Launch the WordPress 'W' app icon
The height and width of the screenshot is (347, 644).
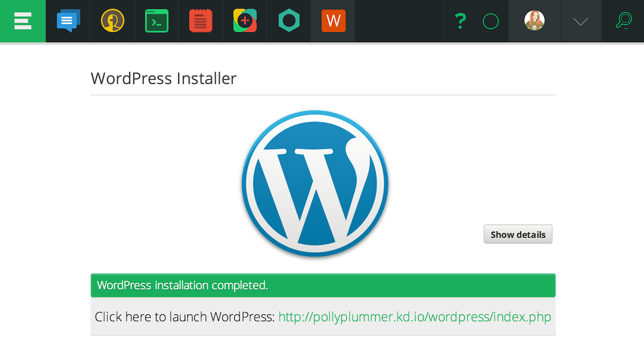332,21
